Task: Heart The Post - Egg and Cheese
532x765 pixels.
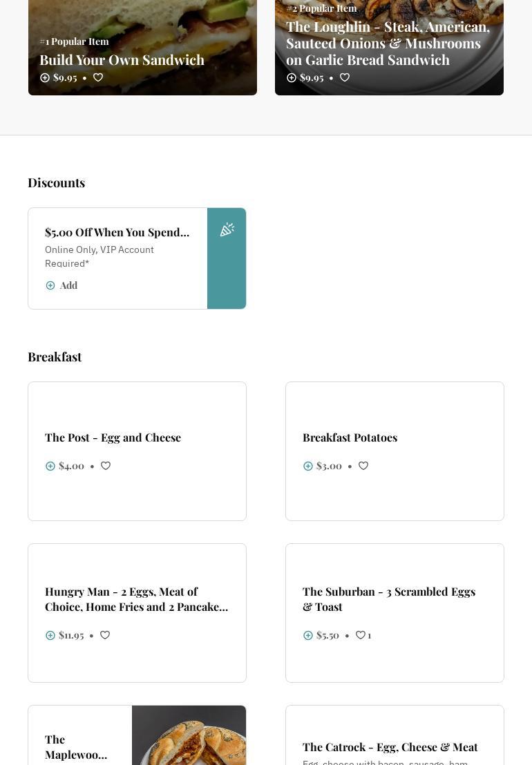Action: coord(106,466)
